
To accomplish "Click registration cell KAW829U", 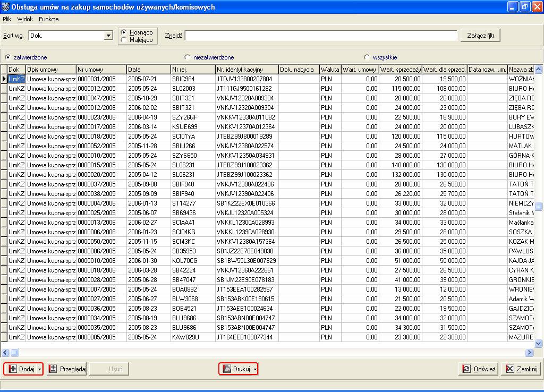I will click(x=193, y=337).
